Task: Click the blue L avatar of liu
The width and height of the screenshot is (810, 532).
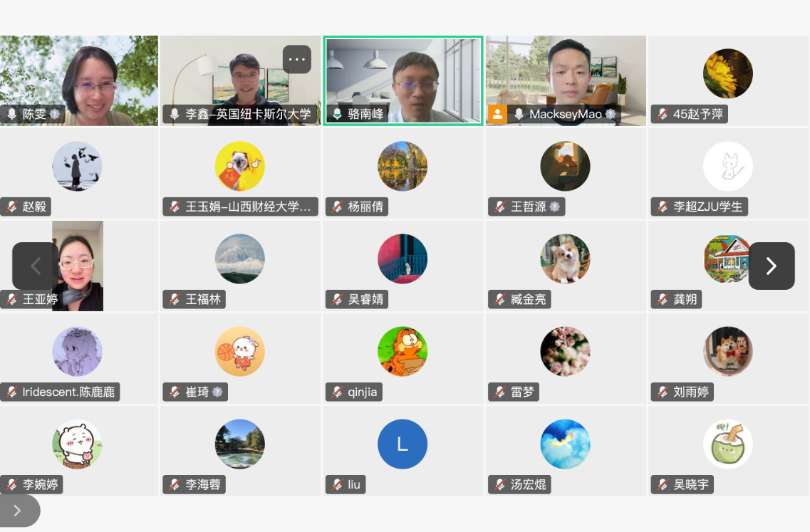Action: coord(403,444)
